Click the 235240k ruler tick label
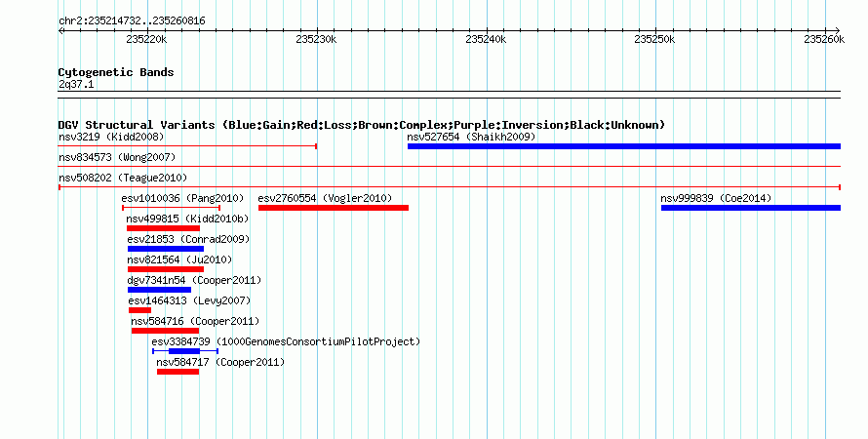The height and width of the screenshot is (439, 868). 486,39
